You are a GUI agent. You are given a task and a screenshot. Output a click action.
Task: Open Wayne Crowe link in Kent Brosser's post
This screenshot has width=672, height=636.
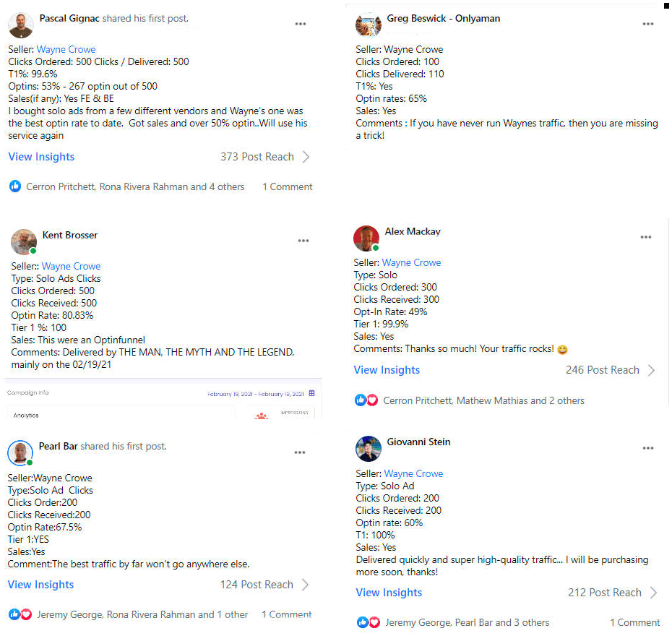point(71,266)
